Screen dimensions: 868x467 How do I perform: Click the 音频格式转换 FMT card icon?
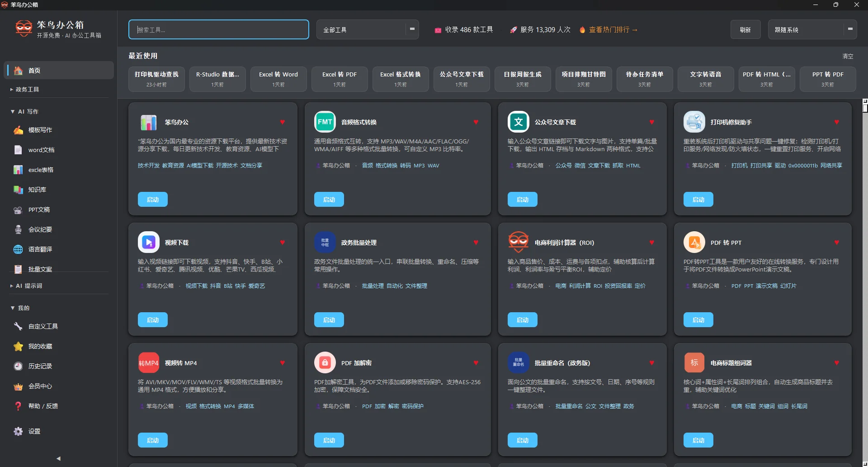tap(325, 122)
